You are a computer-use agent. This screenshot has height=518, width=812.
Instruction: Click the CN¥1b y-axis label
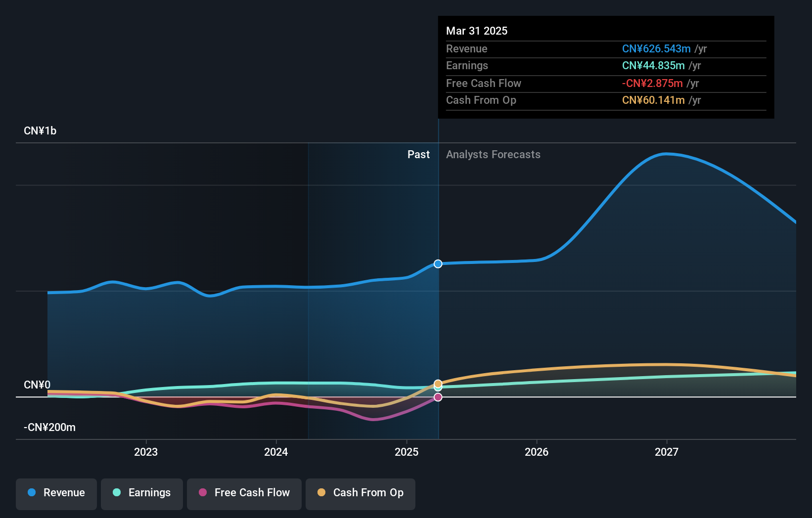(x=40, y=131)
